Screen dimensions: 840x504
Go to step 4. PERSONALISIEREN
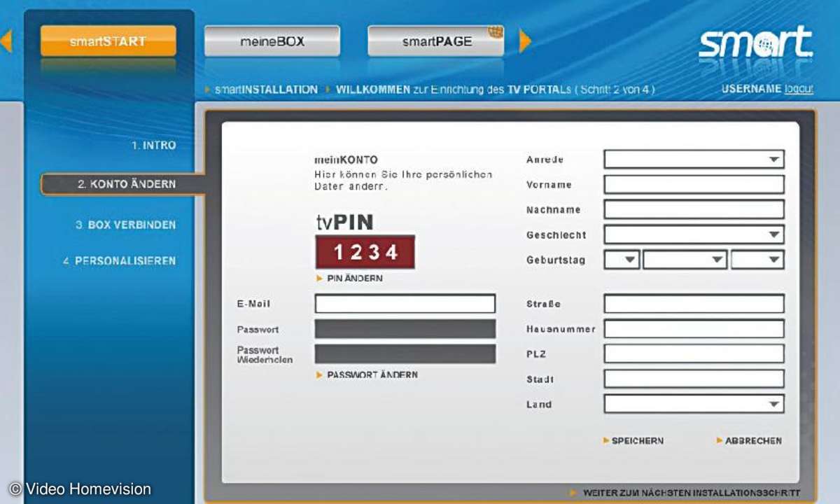(119, 261)
